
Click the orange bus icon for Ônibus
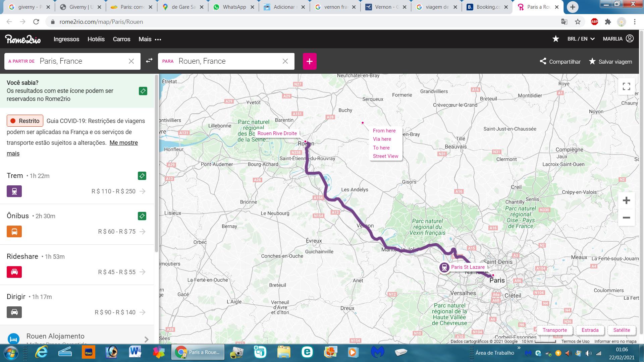[x=14, y=231]
